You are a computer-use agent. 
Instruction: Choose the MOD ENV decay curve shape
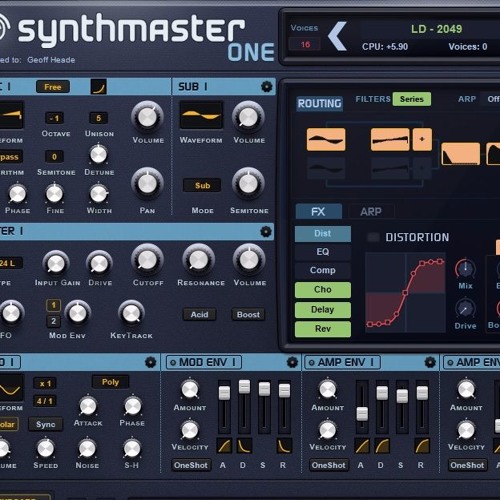244,446
